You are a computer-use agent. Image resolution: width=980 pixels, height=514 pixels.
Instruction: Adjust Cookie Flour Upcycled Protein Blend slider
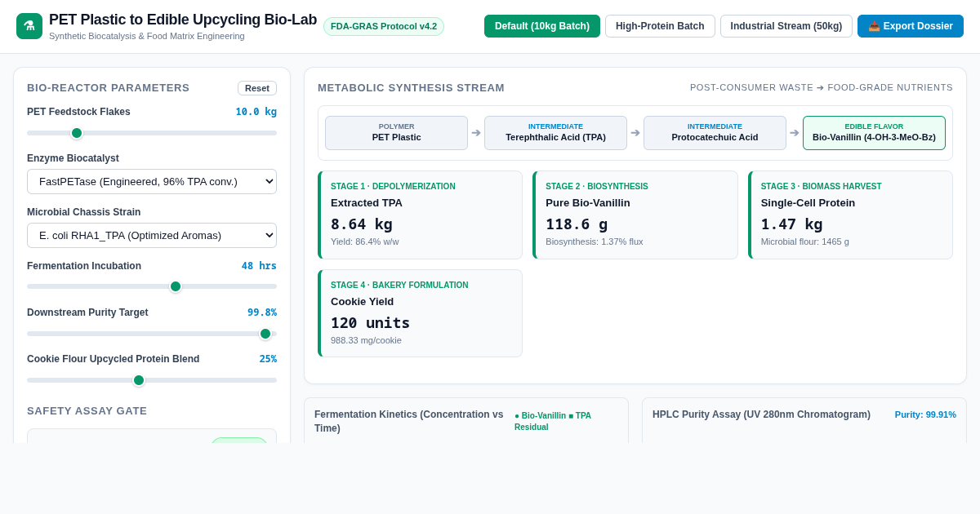152,380
